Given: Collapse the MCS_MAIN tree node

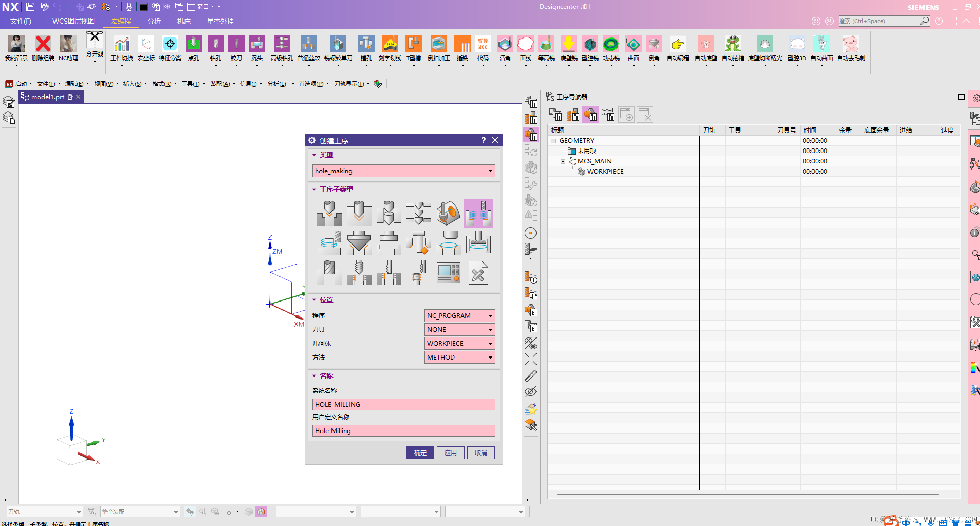Looking at the screenshot, I should (x=563, y=161).
